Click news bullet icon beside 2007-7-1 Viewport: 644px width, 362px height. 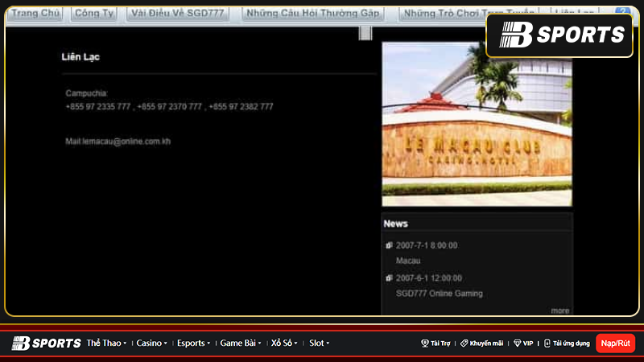pyautogui.click(x=389, y=245)
